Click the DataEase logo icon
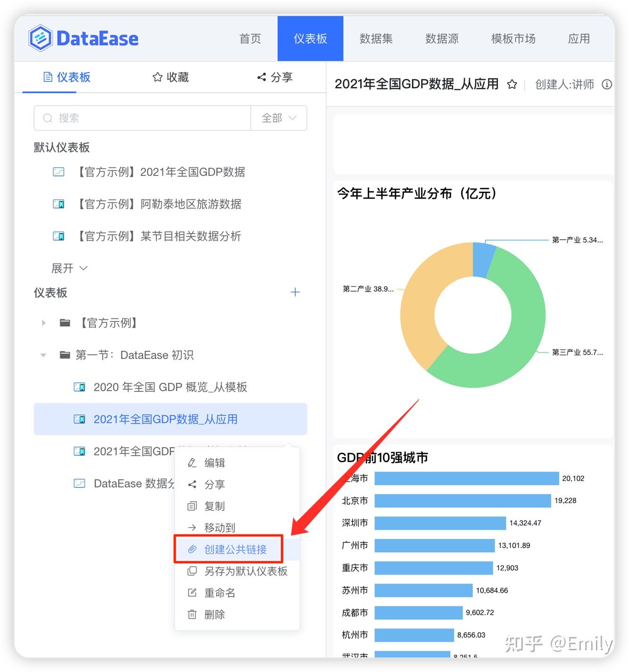Screen dimensions: 629x672 click(40, 38)
